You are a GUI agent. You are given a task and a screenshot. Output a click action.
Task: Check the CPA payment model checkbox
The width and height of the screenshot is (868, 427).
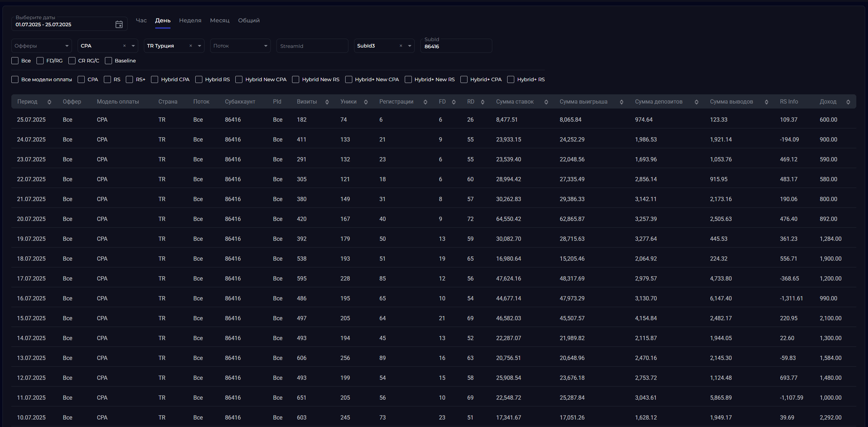pos(81,79)
